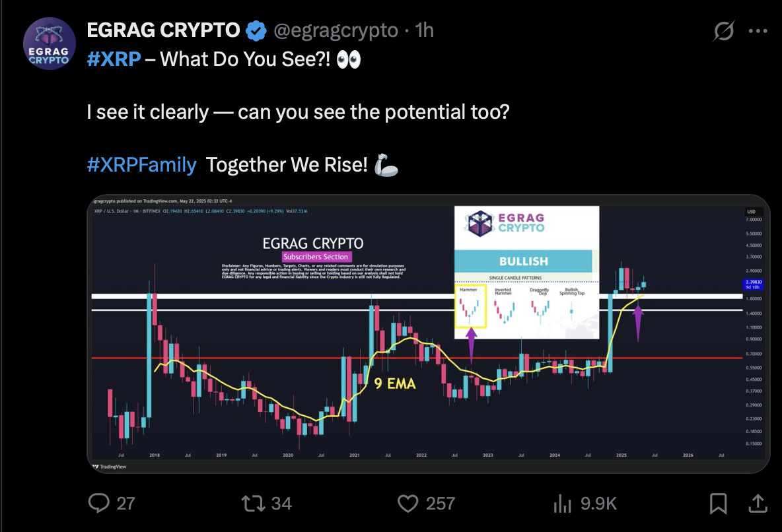Open the #XRP hashtag link
Screen dimensions: 782x532
(x=114, y=59)
